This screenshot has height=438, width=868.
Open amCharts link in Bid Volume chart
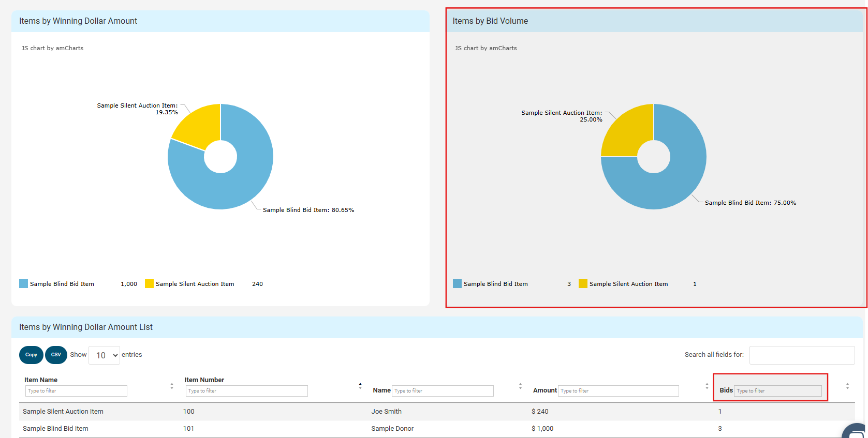(x=486, y=48)
